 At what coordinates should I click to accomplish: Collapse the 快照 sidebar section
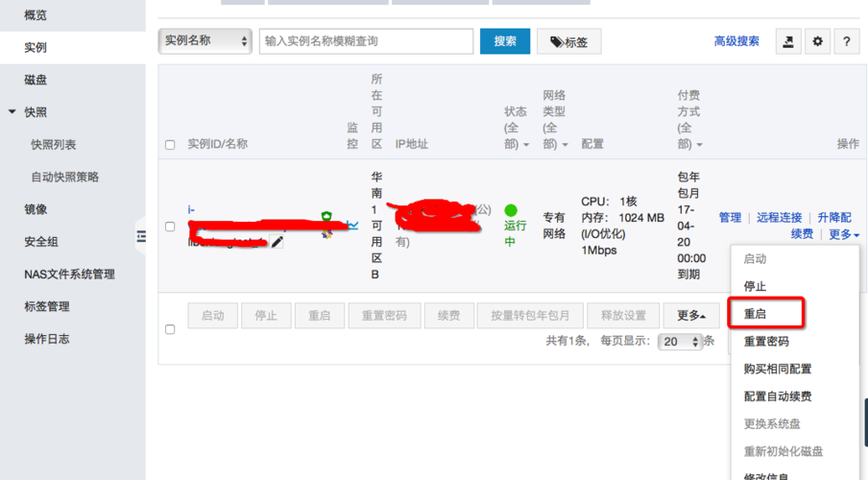(12, 111)
